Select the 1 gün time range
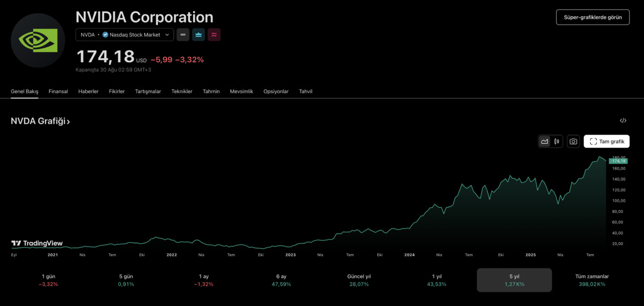Screen dimensions: 644x306 click(x=48, y=280)
